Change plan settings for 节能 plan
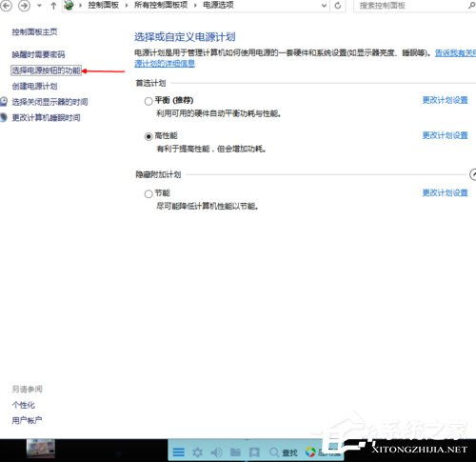Screen dimensions: 476x462 click(445, 192)
